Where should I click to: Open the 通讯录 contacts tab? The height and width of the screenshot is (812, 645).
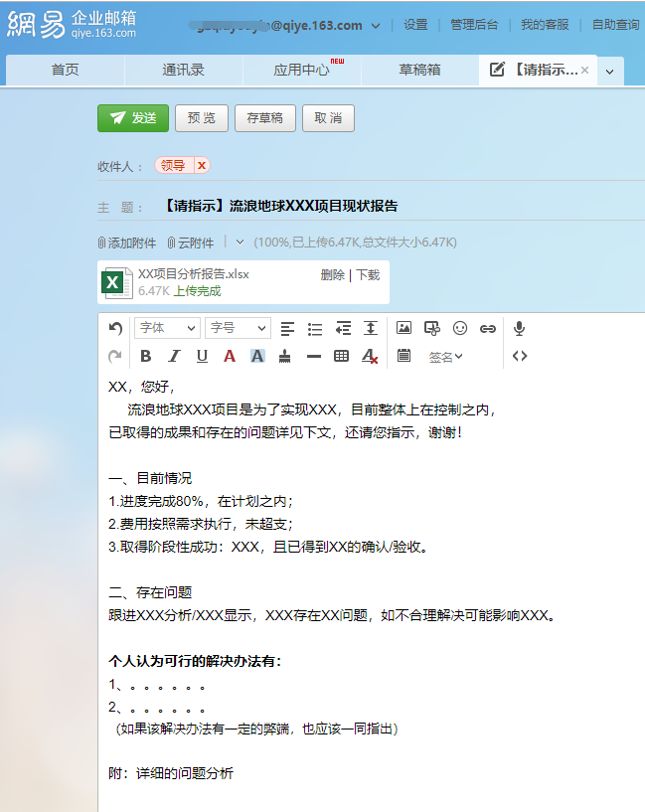pyautogui.click(x=183, y=71)
